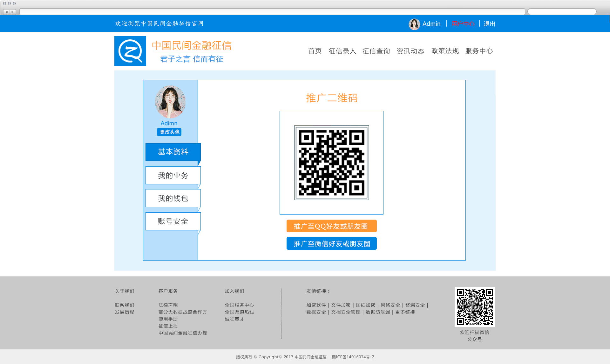
Task: Click the blue site logo icon
Action: click(130, 51)
